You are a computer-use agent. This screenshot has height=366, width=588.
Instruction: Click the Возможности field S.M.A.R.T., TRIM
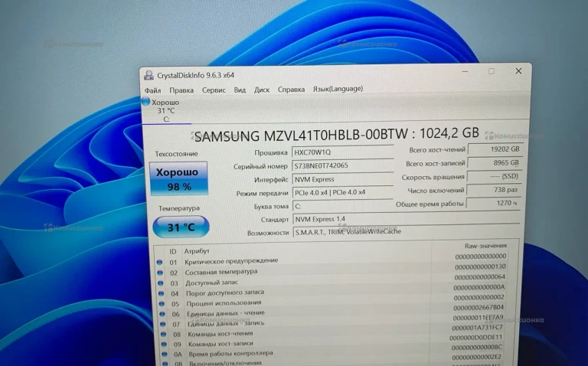coord(407,232)
